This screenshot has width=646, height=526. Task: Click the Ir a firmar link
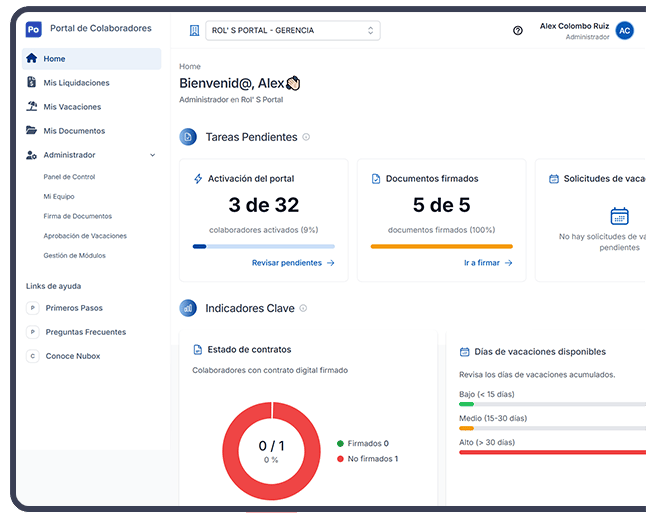coord(487,263)
